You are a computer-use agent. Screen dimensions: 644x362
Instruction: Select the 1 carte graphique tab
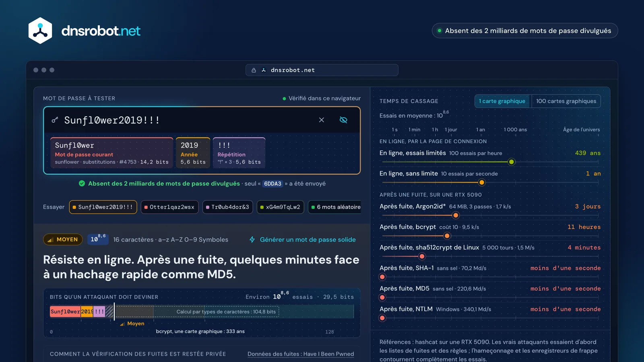click(x=502, y=101)
